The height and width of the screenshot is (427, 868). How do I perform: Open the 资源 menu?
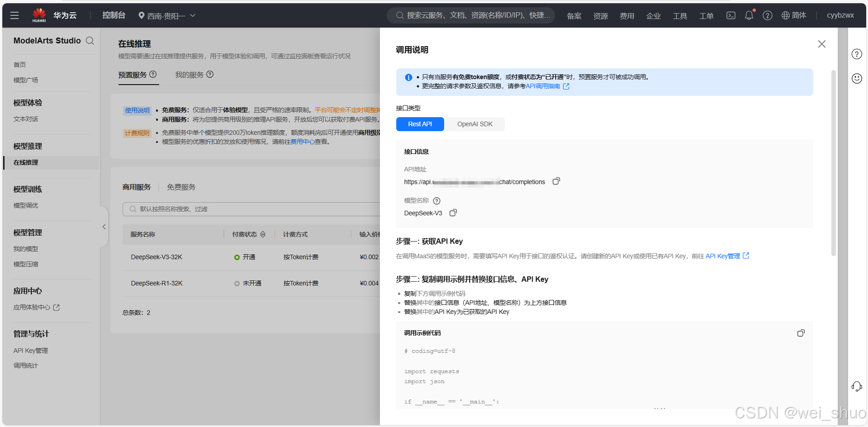[x=600, y=16]
